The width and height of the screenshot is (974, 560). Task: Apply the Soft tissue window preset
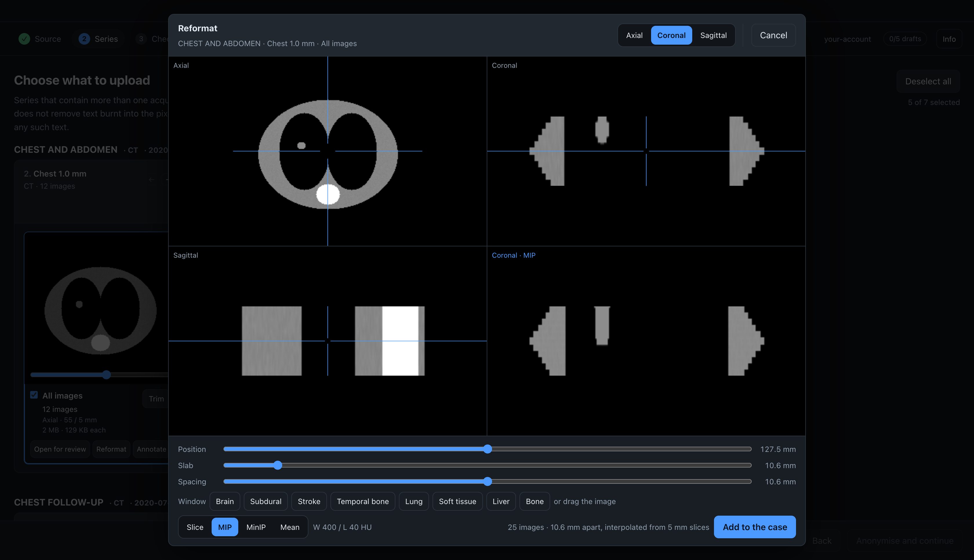[457, 501]
